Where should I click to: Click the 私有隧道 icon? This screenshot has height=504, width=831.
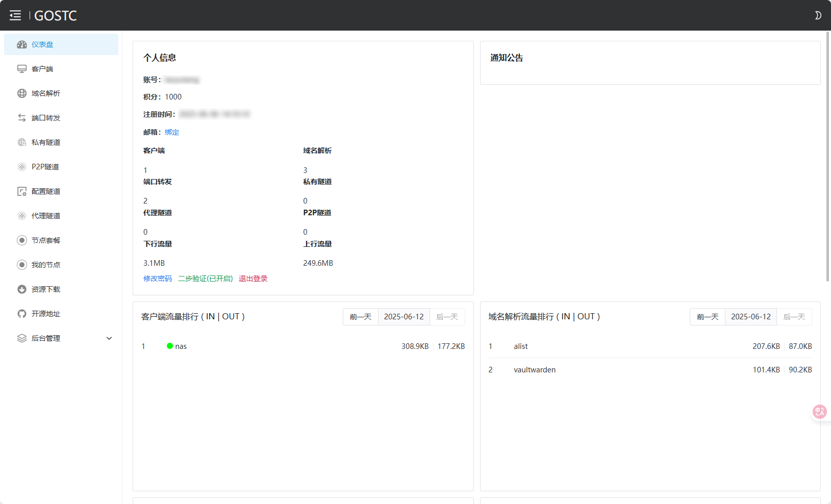[x=21, y=142]
